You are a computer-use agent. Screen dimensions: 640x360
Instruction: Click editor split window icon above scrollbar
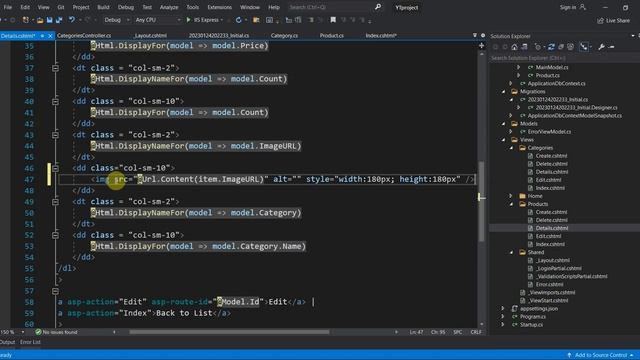coord(482,46)
